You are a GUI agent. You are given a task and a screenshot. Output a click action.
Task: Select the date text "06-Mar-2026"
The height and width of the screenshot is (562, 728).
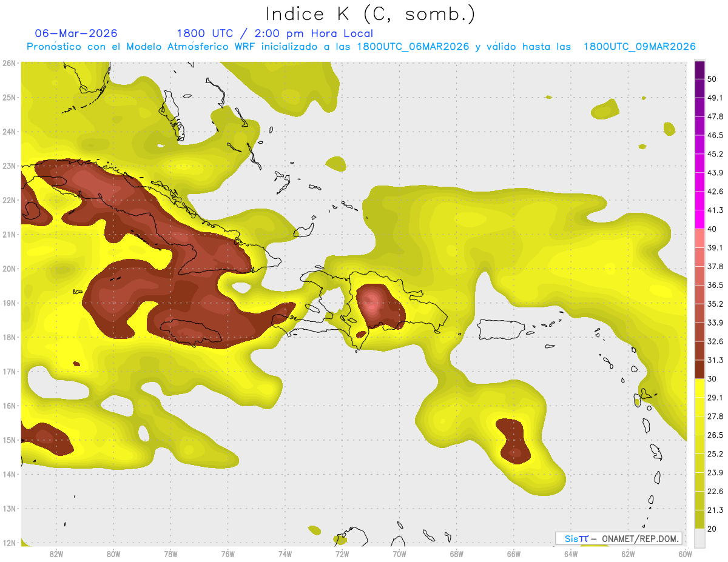click(76, 33)
